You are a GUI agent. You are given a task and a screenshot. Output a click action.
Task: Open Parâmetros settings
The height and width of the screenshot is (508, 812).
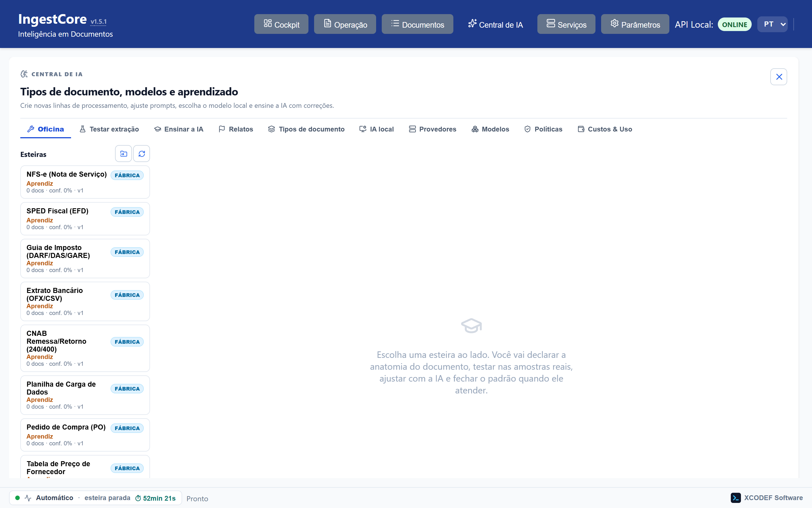pos(635,24)
